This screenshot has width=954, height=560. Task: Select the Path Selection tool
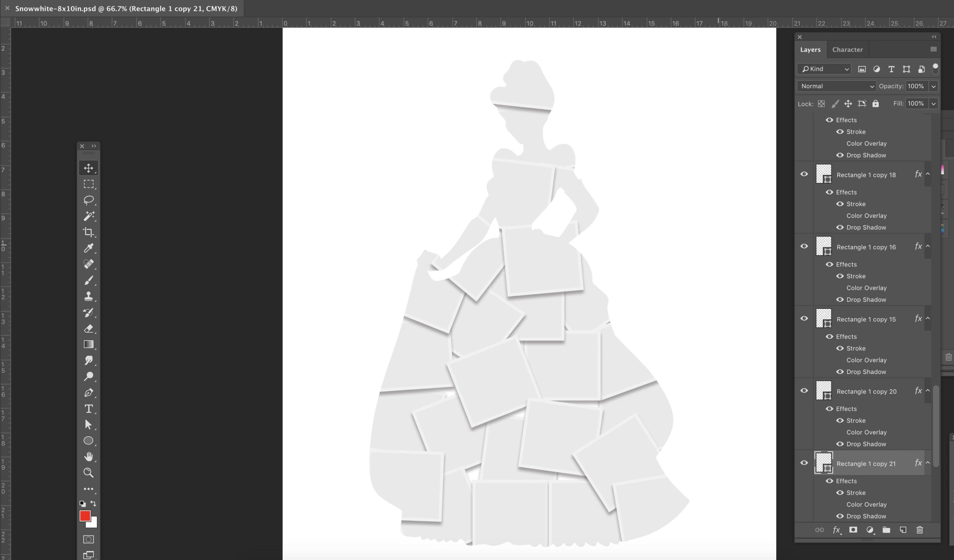[x=89, y=424]
